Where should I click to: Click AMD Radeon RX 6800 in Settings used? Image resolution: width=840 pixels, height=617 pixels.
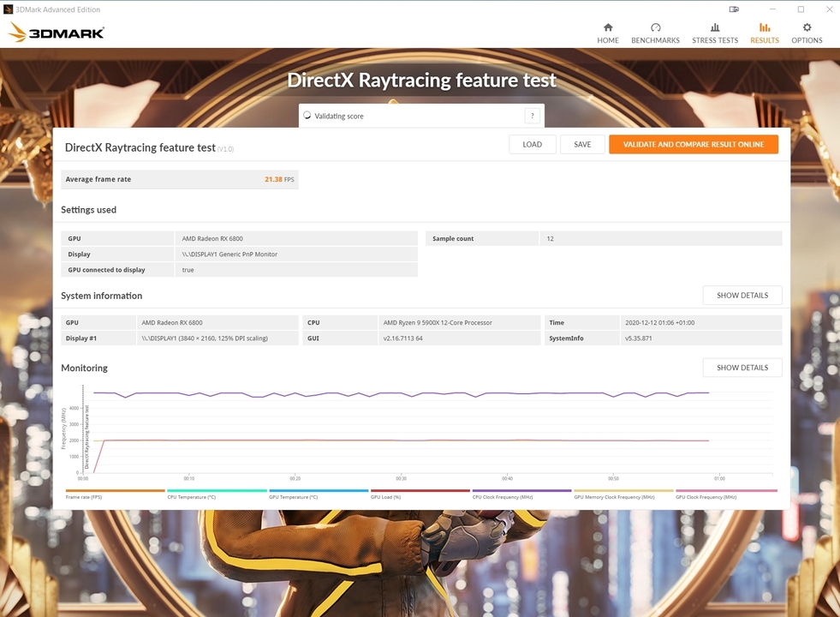(212, 238)
